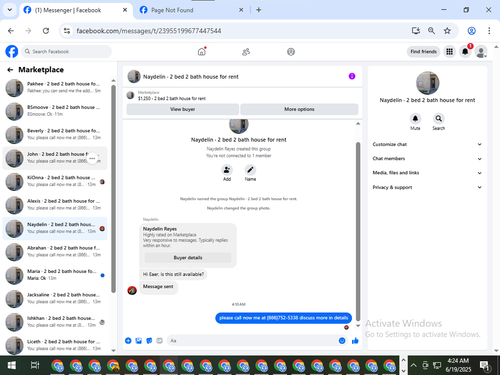Bookmark this page star icon
Image resolution: width=500 pixels, height=375 pixels.
point(447,31)
